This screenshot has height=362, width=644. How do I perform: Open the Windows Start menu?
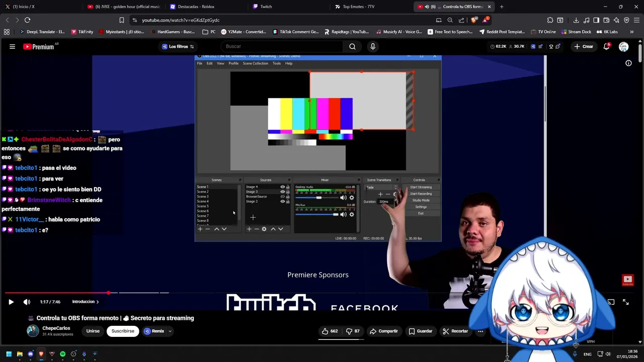(9, 354)
